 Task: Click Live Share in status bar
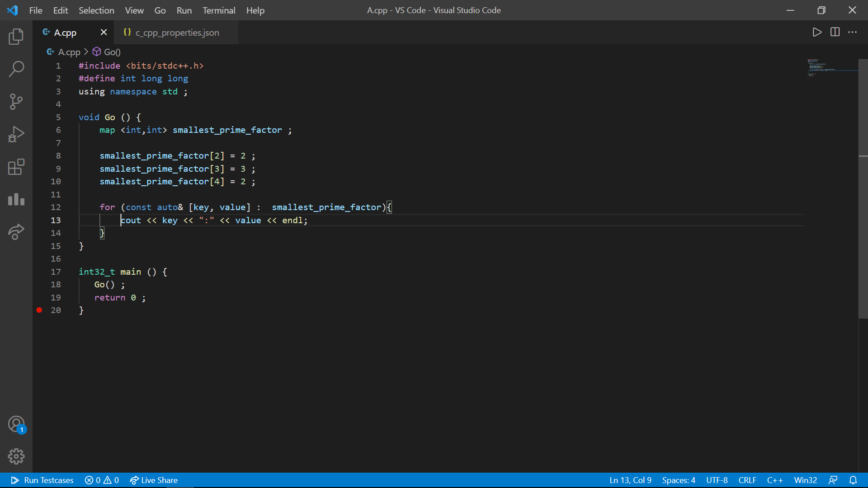[154, 480]
